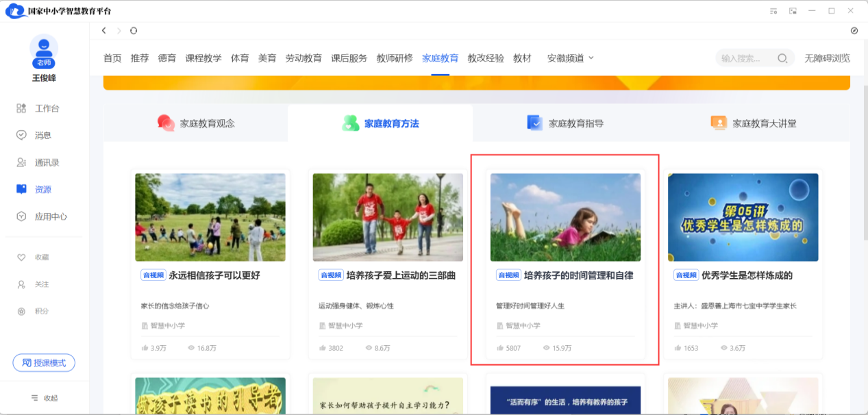This screenshot has width=868, height=415.
Task: Open the title bar settings menu icon
Action: (x=773, y=11)
